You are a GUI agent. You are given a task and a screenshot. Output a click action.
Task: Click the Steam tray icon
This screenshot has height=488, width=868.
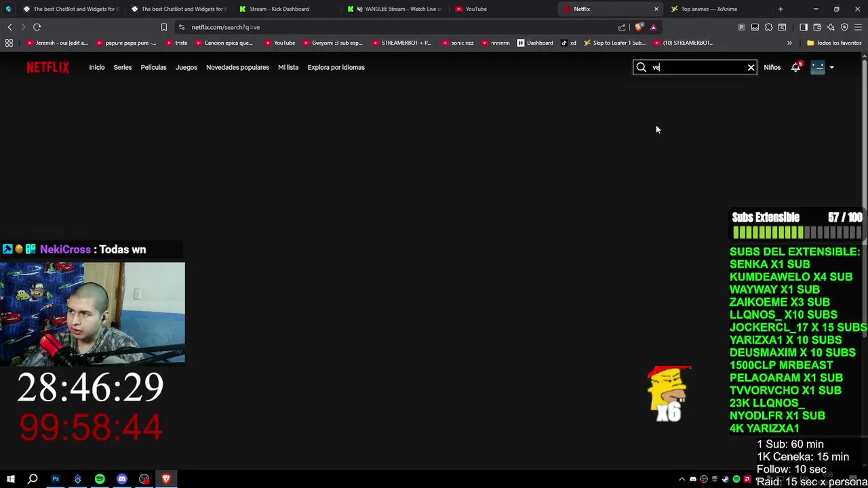(726, 479)
